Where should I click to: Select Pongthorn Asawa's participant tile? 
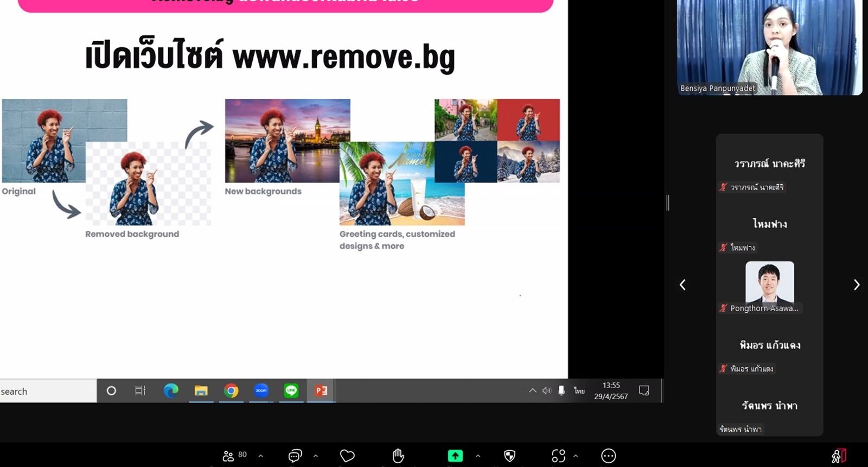click(769, 285)
